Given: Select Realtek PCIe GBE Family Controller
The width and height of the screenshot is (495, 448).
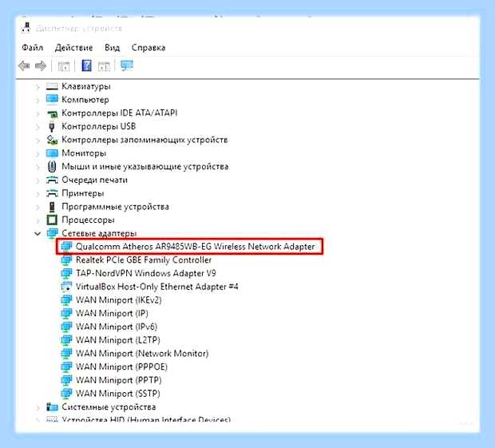Looking at the screenshot, I should point(144,260).
